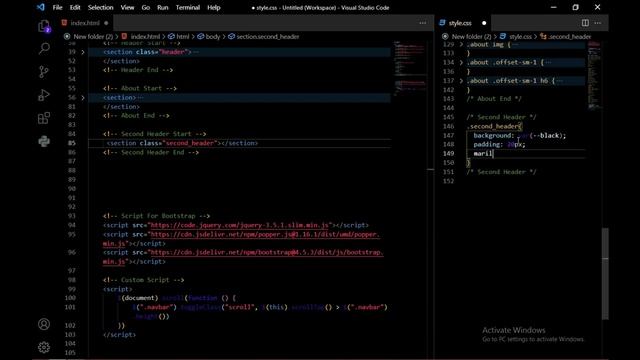Screen dimensions: 640x360
Task: Open the Selection menu
Action: (100, 7)
